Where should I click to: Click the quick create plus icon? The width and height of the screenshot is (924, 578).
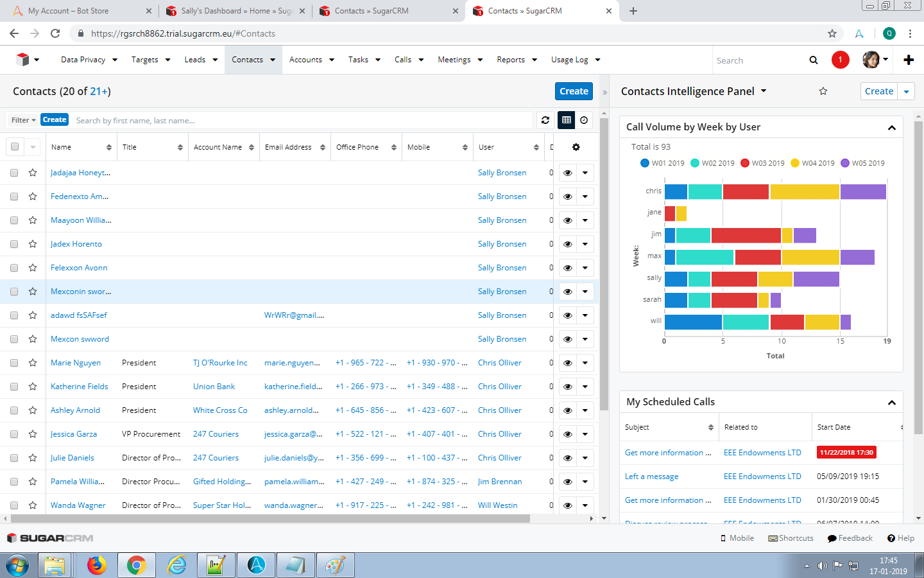tap(908, 60)
